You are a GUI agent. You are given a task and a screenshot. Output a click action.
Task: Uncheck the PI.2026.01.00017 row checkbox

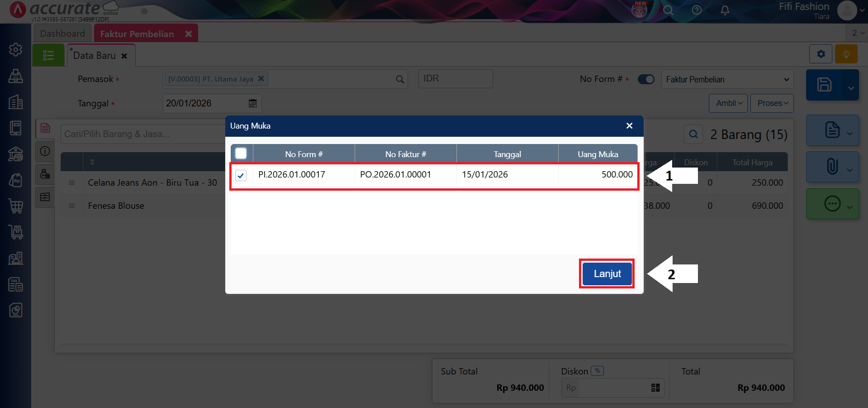pos(241,175)
